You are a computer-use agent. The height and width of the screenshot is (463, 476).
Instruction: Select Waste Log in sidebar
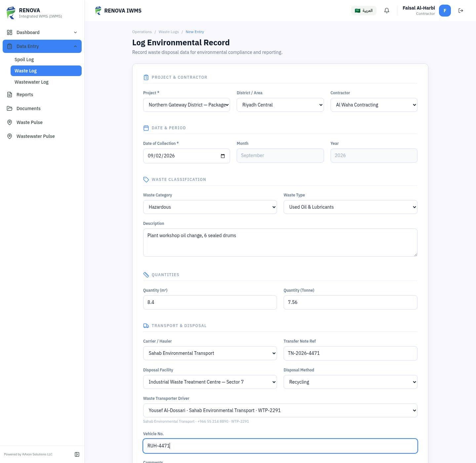coord(46,71)
